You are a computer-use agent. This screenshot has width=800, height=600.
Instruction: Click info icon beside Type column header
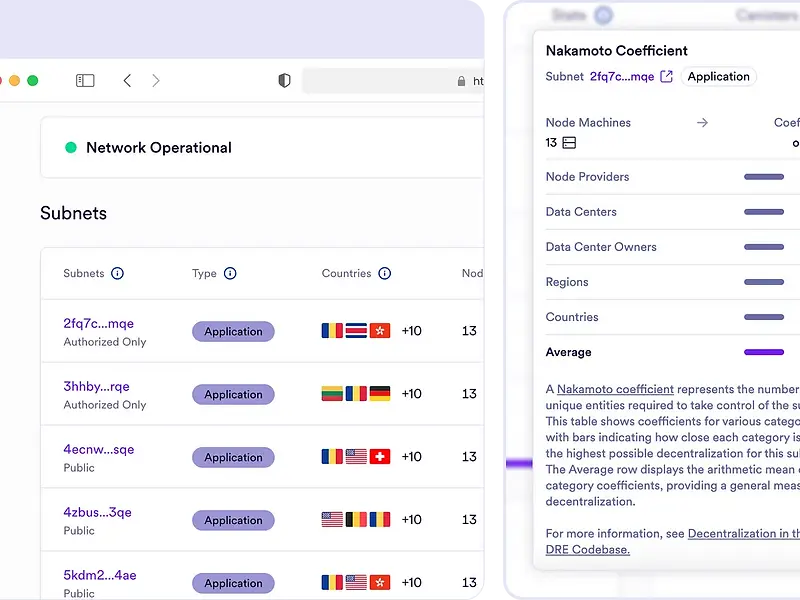(230, 274)
